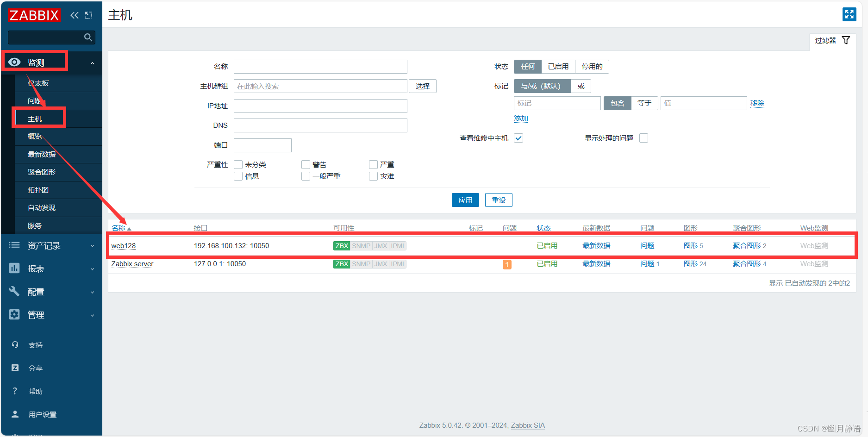Click SNMP badge in web128 row
868x437 pixels.
[361, 246]
